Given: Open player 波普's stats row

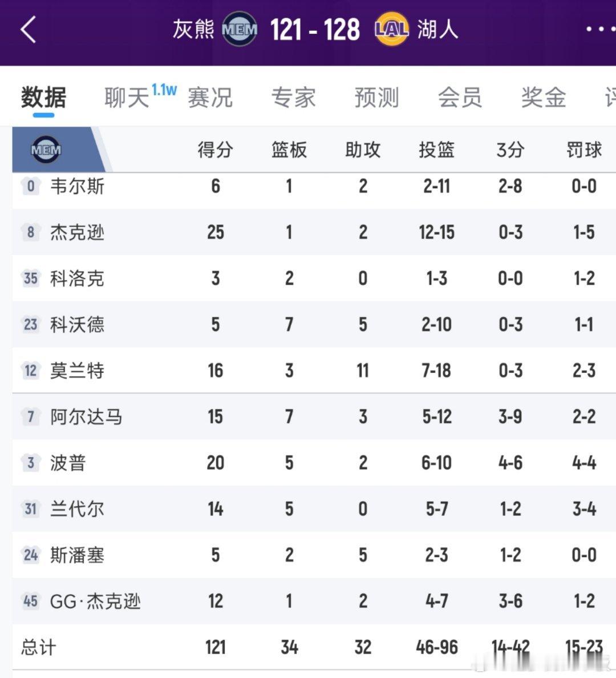Looking at the screenshot, I should [68, 463].
